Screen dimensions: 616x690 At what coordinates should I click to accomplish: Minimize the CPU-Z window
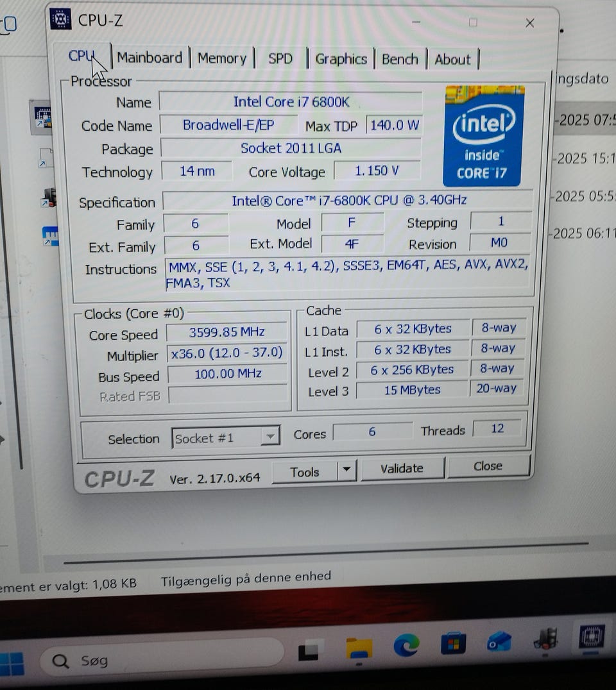click(x=416, y=22)
